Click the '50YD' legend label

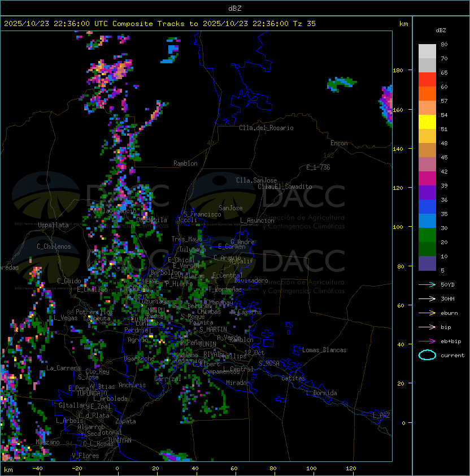tap(447, 284)
